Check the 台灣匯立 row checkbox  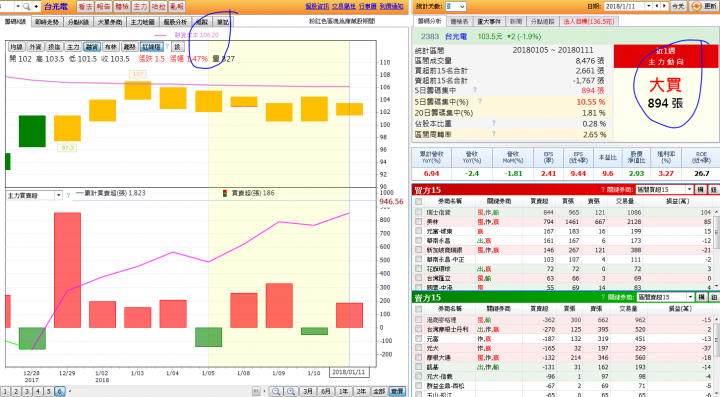tap(418, 278)
